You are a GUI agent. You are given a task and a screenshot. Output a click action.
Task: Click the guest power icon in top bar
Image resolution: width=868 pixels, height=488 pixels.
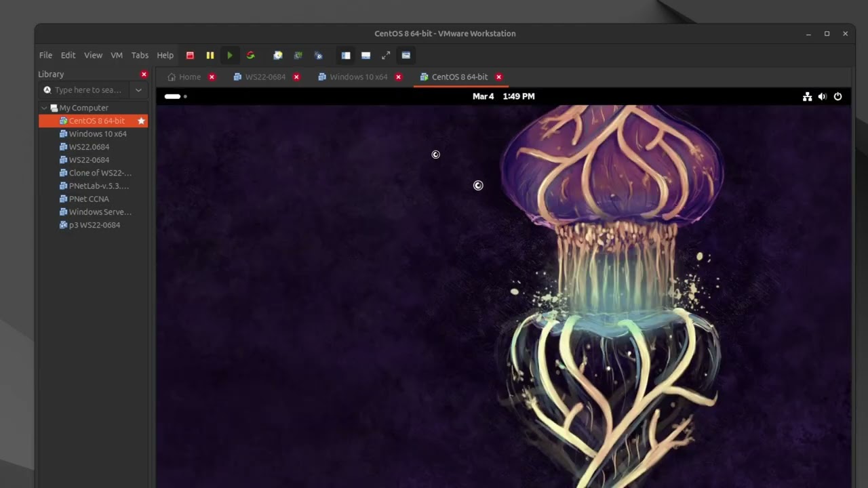pos(838,96)
